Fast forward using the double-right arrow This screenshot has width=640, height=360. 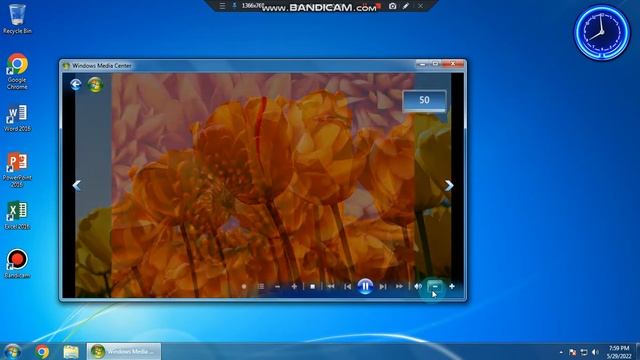click(399, 287)
